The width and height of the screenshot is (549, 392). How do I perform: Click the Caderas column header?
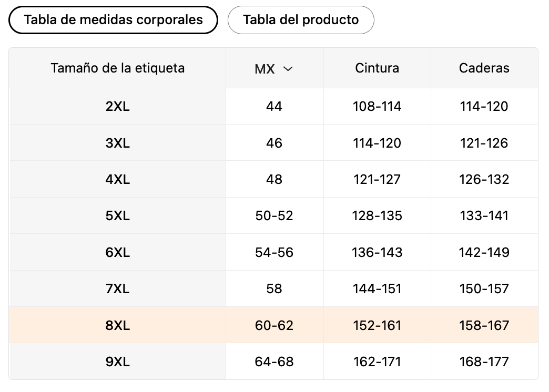coord(484,68)
